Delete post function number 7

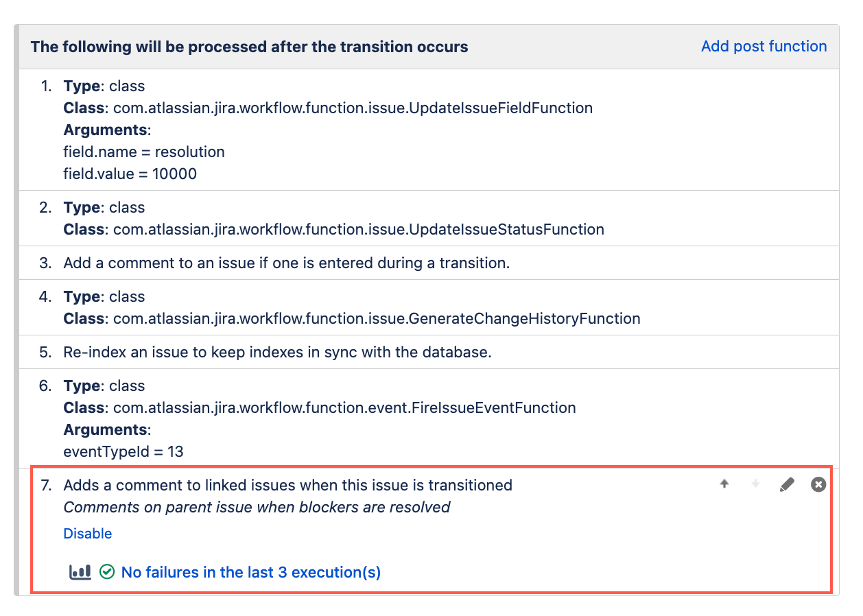tap(818, 484)
